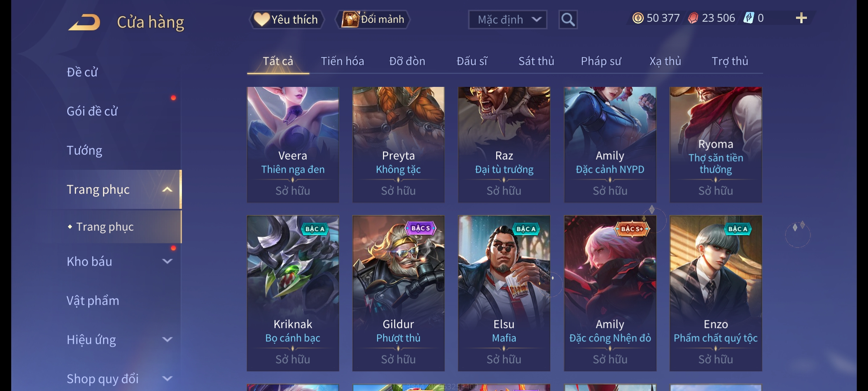
Task: Open the Veera Thiên nga đen skin
Action: pyautogui.click(x=293, y=144)
